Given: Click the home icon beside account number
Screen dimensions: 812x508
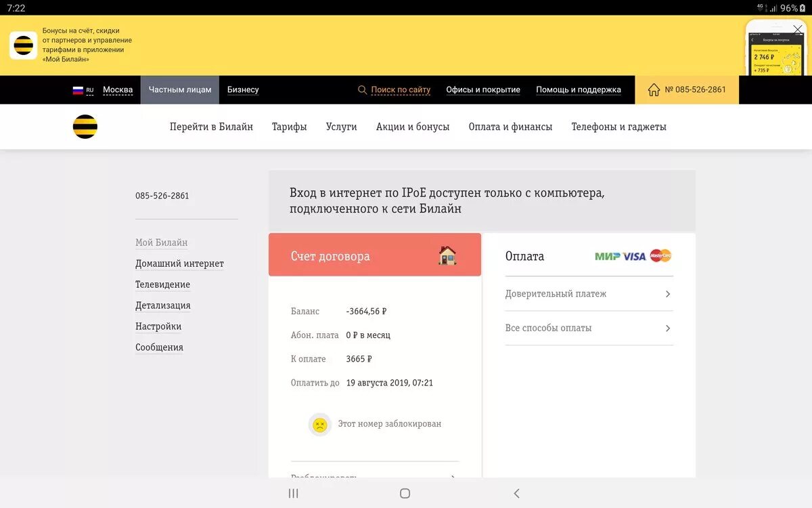Looking at the screenshot, I should [654, 90].
